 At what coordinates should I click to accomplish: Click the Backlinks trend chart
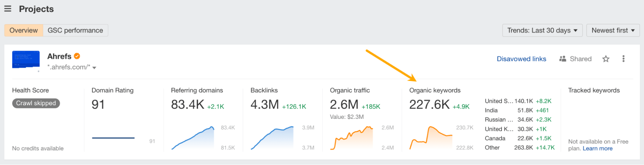click(272, 138)
